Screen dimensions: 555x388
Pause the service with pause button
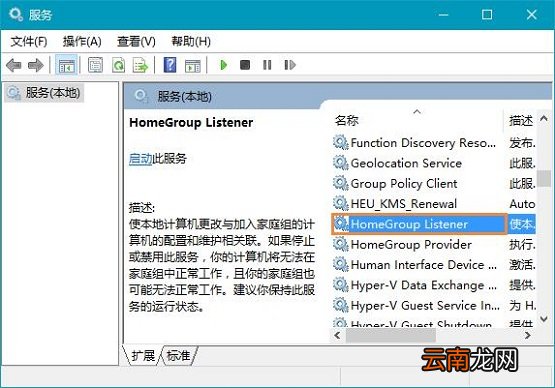coord(267,65)
